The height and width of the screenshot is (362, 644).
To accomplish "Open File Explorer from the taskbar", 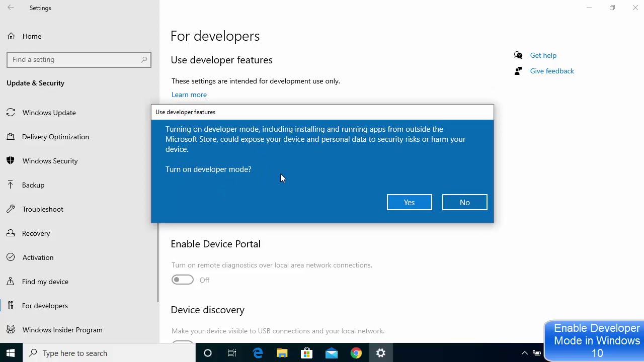I will click(282, 353).
